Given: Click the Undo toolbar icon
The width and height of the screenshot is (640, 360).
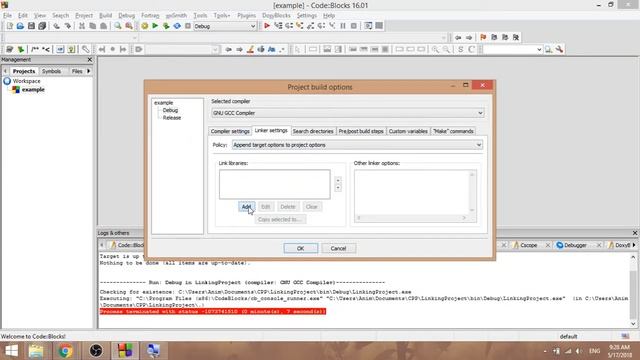Looking at the screenshot, I should [56, 26].
